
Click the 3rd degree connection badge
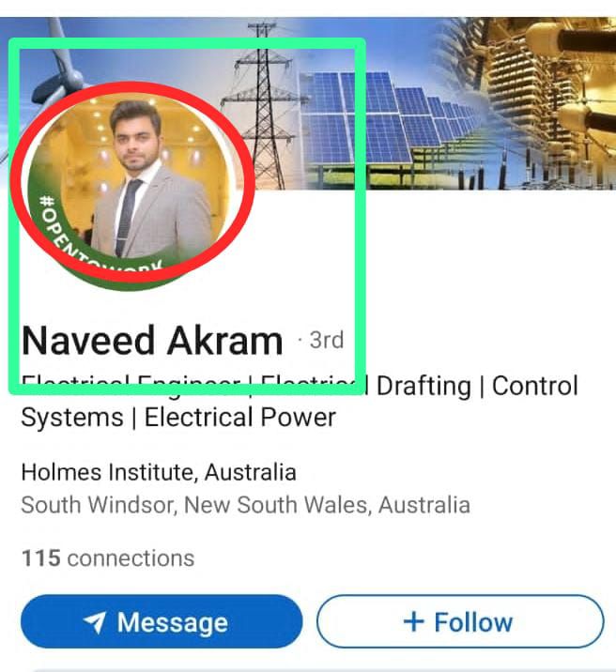click(x=326, y=340)
